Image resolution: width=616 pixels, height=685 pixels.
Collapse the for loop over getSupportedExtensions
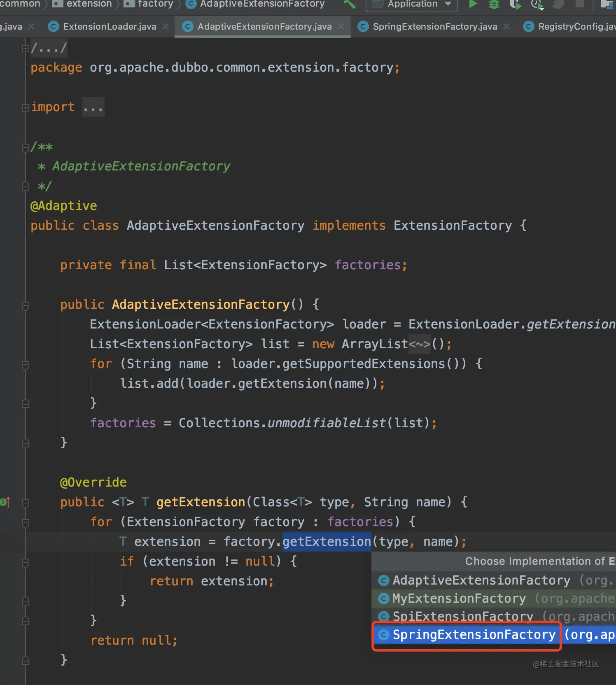(25, 365)
